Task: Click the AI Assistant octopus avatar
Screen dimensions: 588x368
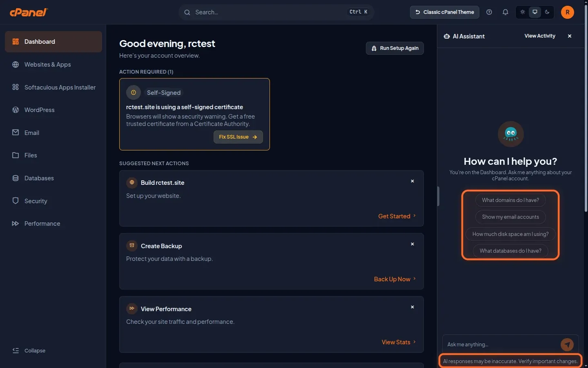Action: tap(510, 134)
